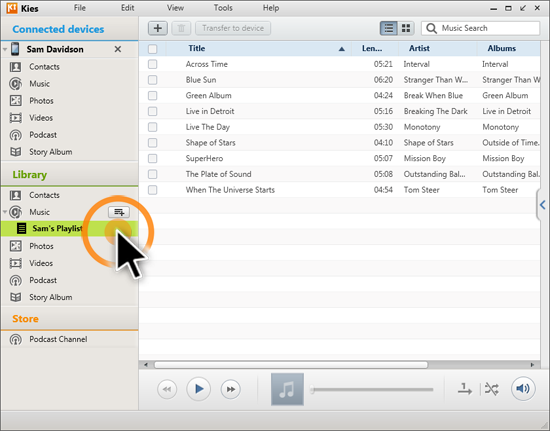Click the magnifier icon in Music Search

coord(431,28)
